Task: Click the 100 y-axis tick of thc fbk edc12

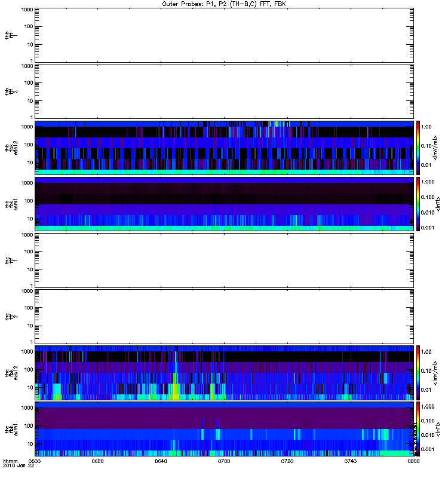Action: pyautogui.click(x=29, y=370)
